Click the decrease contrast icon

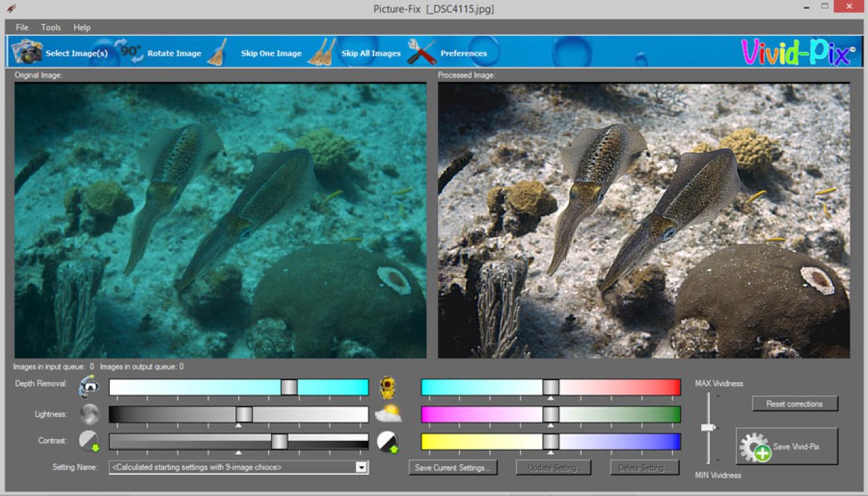89,442
